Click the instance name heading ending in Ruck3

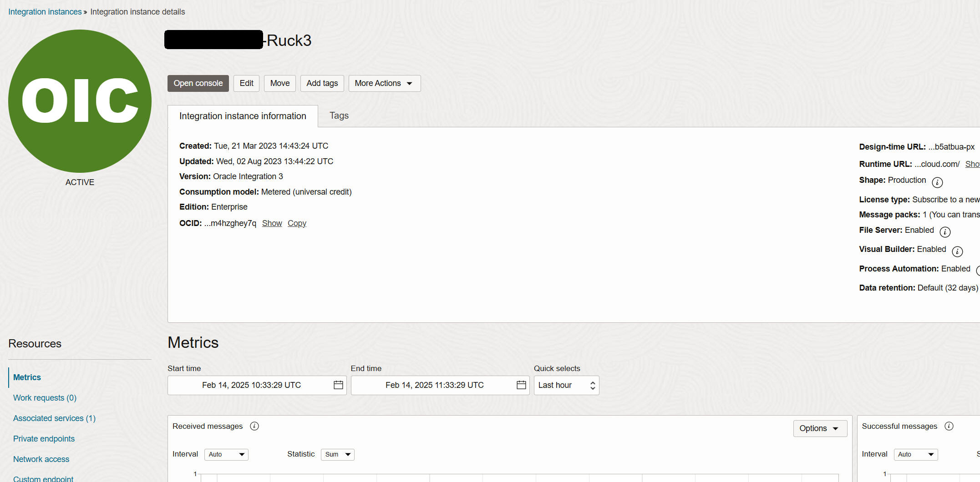click(238, 40)
